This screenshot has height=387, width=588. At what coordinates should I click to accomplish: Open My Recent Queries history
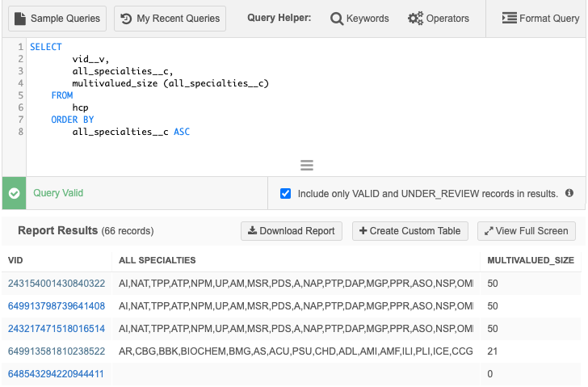170,18
